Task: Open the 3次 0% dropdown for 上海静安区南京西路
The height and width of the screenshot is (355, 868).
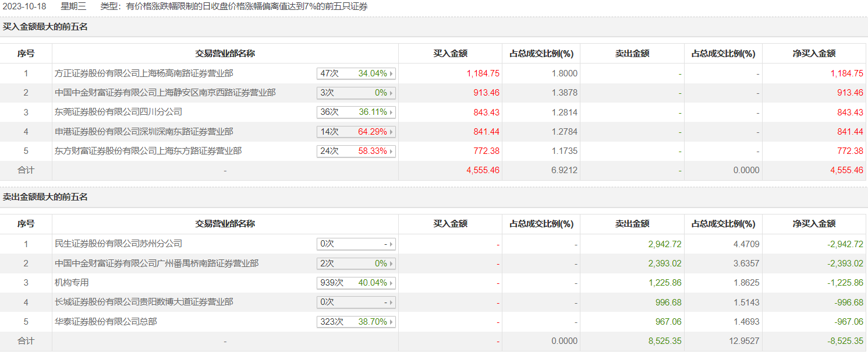Action: click(356, 93)
